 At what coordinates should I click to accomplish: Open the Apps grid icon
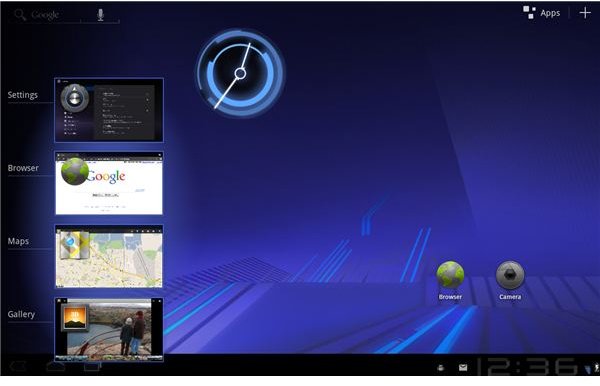click(529, 13)
